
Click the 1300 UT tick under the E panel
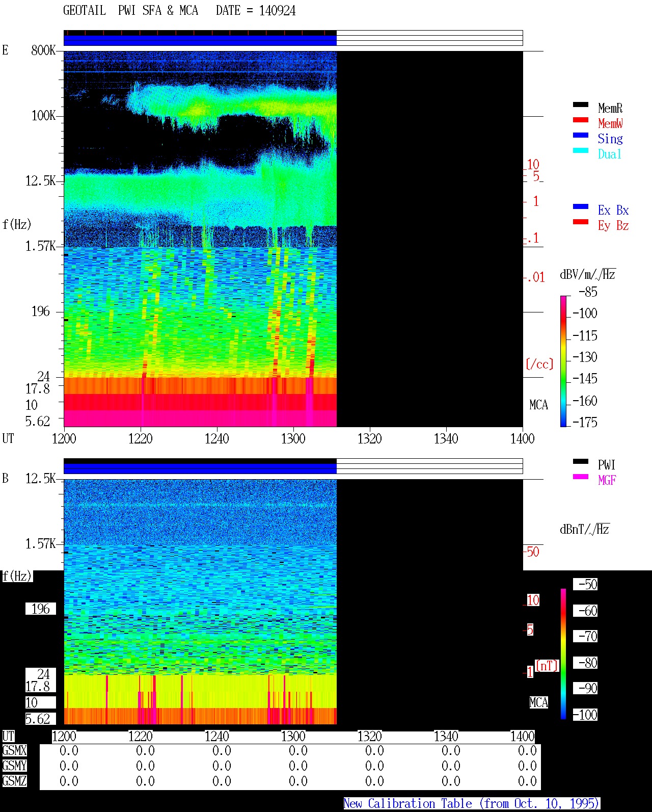tap(293, 438)
